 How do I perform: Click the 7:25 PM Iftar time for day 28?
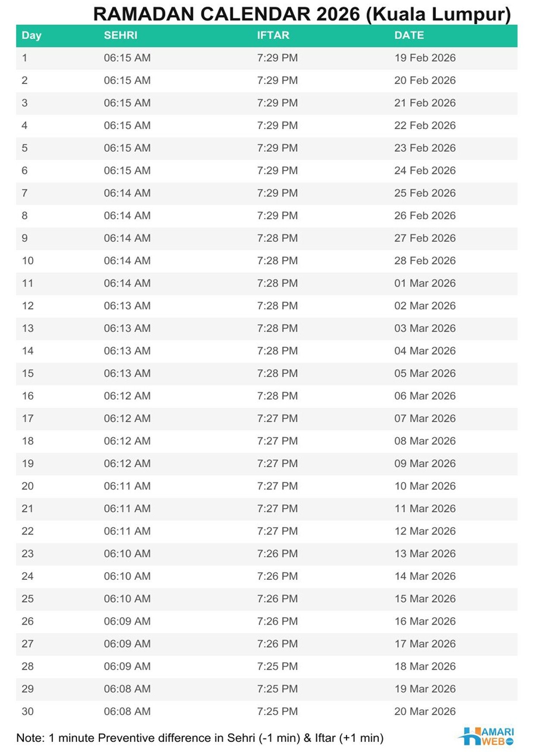[x=277, y=666]
